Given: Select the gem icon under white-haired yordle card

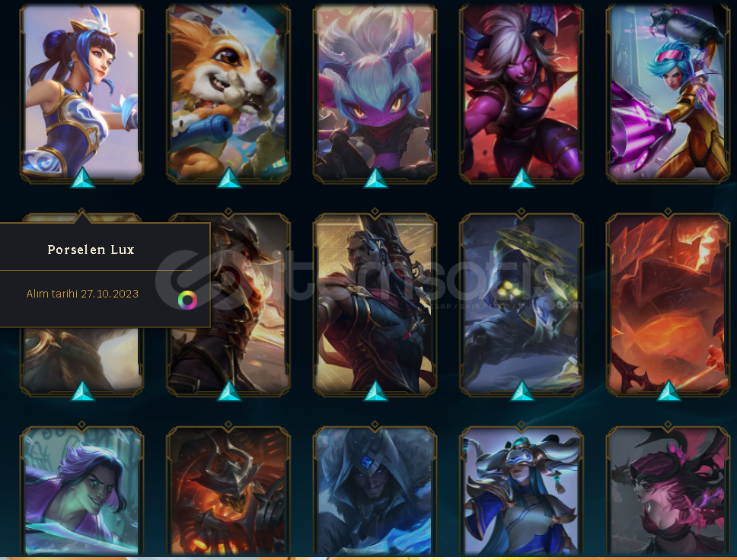Looking at the screenshot, I should coord(375,177).
